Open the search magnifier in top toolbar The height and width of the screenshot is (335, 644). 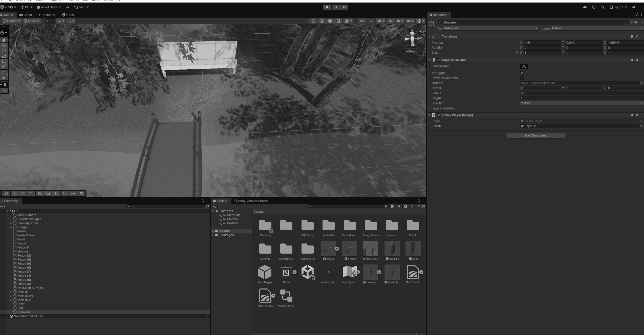(x=603, y=7)
